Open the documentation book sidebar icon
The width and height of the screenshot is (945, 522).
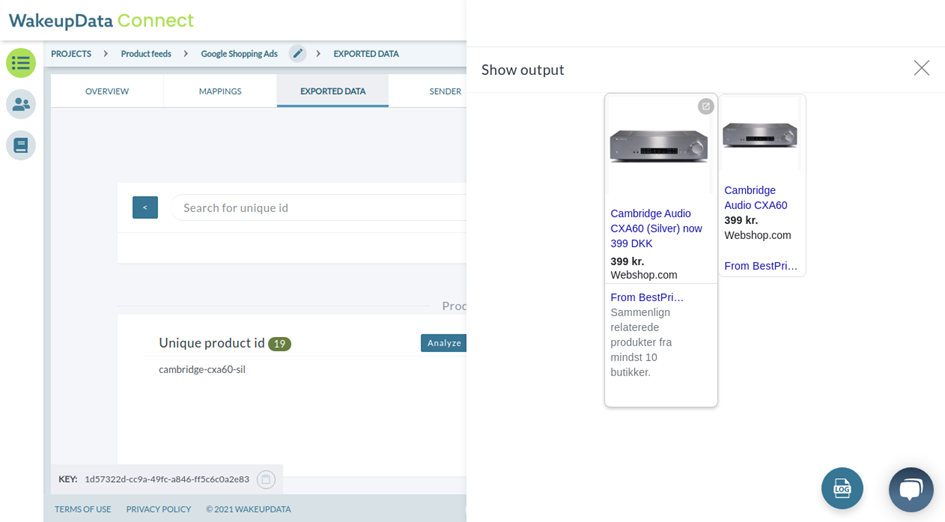21,145
